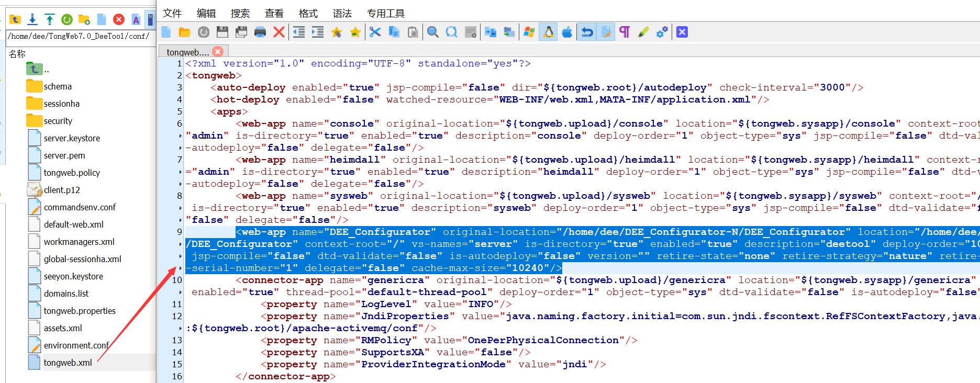Click the 名称 column header
The width and height of the screenshot is (980, 383).
17,53
